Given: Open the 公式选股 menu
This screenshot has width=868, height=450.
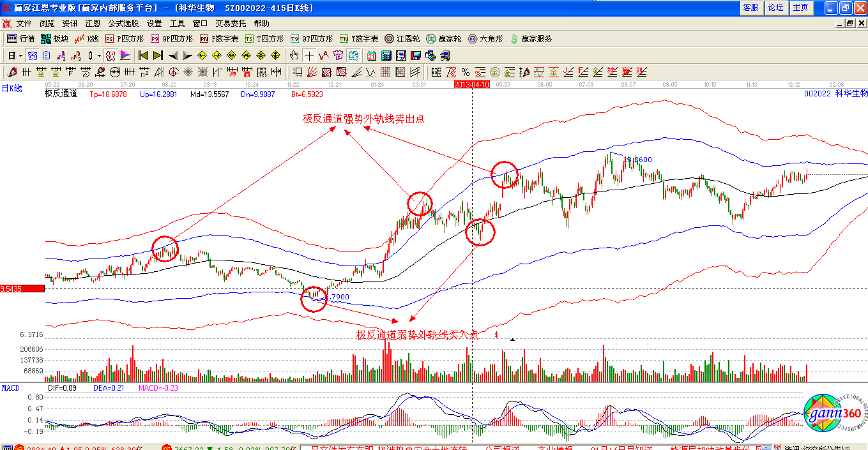Looking at the screenshot, I should coord(123,24).
